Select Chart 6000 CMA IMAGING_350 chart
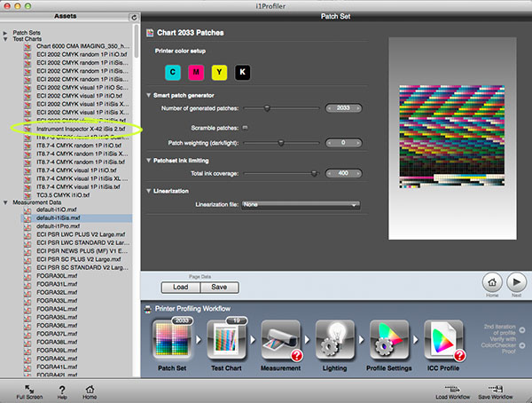This screenshot has width=532, height=403. [82, 46]
